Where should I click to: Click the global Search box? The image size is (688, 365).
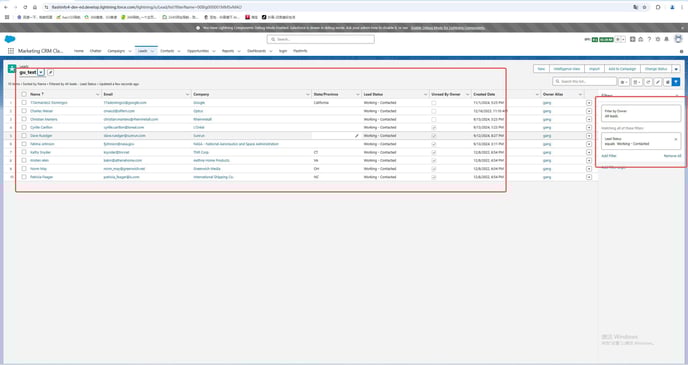(x=320, y=39)
